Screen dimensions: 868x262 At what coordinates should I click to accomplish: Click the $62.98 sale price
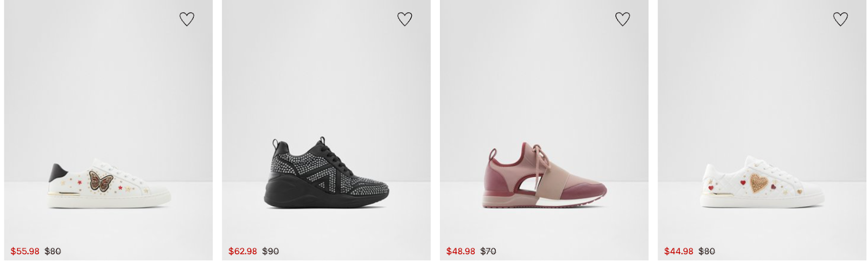click(x=242, y=251)
